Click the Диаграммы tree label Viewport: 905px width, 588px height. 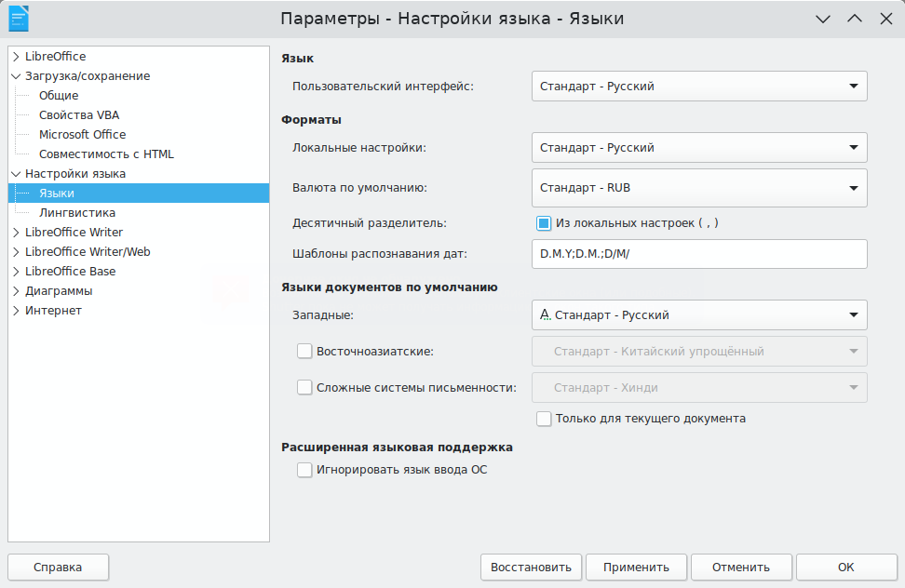(59, 291)
